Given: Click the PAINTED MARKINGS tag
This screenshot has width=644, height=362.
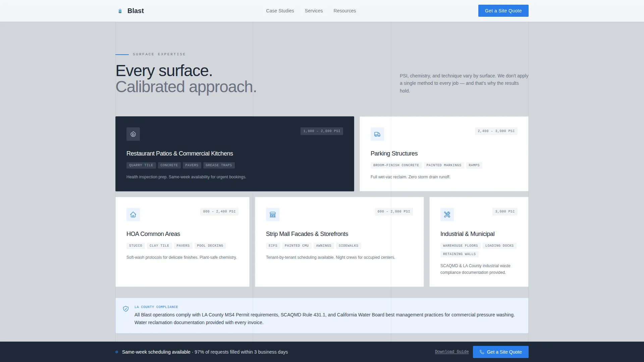Looking at the screenshot, I should tap(444, 165).
